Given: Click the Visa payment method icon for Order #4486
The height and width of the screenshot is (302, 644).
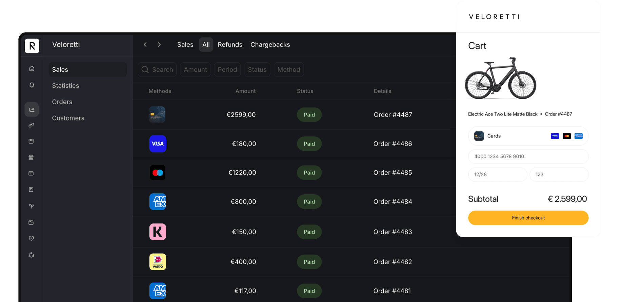Looking at the screenshot, I should (x=158, y=144).
